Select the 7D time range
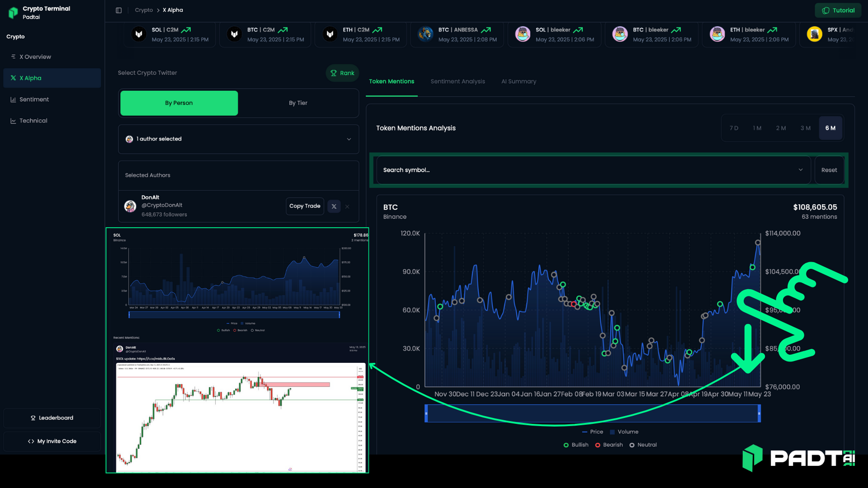The image size is (868, 488). [x=734, y=128]
